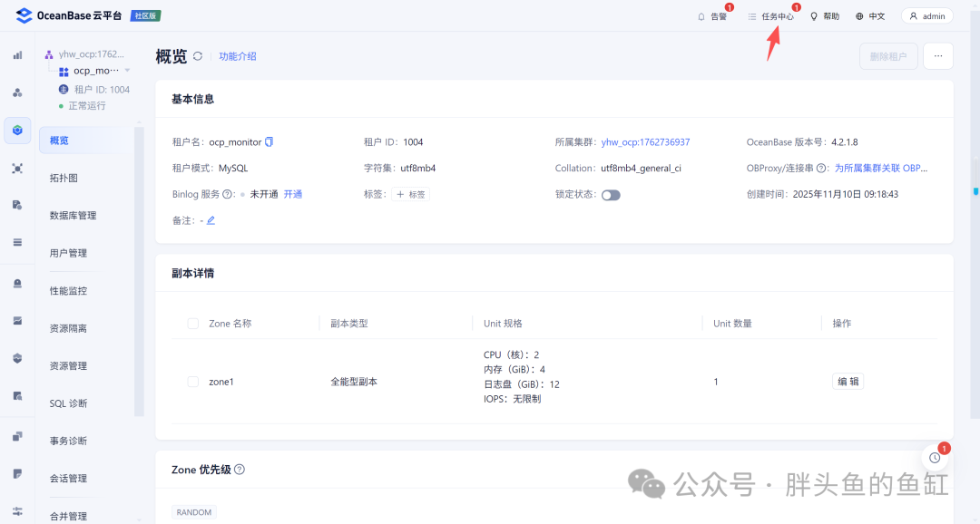Refresh the overview with the circular arrow icon

point(198,56)
